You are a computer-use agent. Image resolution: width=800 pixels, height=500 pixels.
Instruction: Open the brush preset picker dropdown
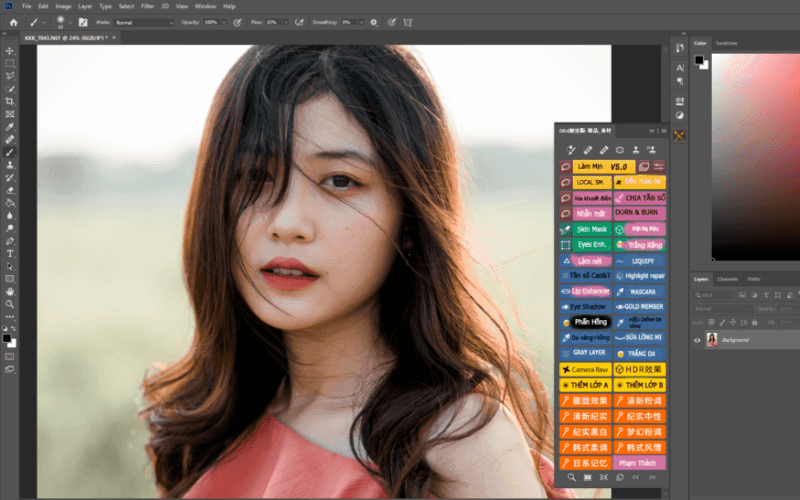[x=70, y=22]
